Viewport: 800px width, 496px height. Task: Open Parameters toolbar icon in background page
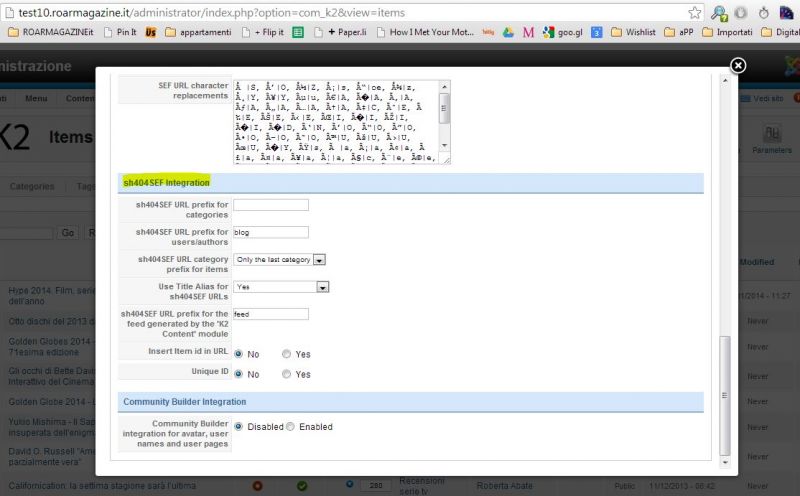[771, 139]
